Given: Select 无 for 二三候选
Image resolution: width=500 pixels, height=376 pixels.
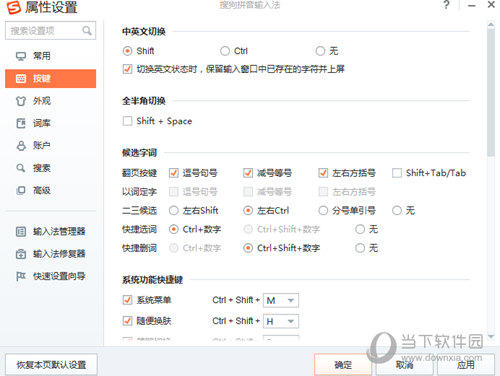Looking at the screenshot, I should 397,210.
